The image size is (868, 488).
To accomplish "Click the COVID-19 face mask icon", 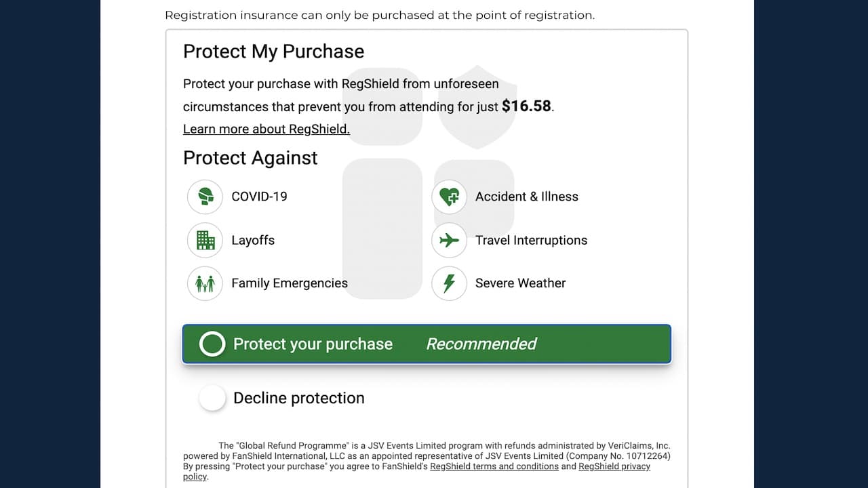I will (x=205, y=197).
